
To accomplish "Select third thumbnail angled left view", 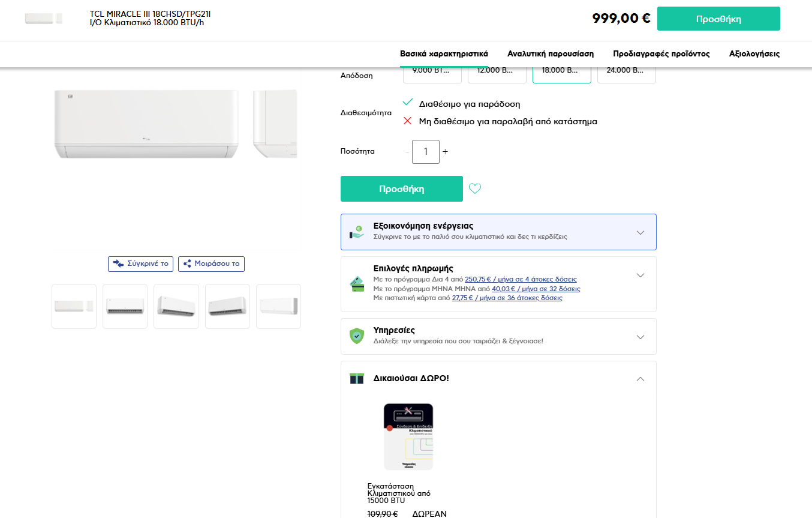I will click(x=176, y=306).
